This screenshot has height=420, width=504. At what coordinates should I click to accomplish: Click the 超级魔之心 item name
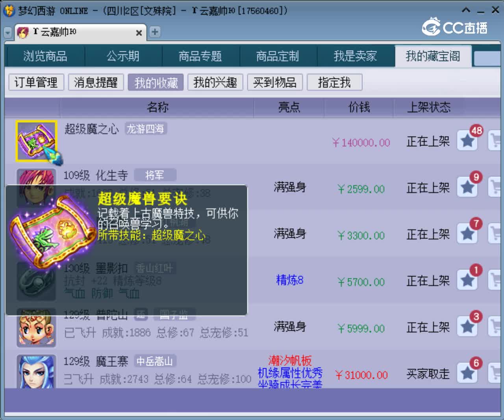point(92,129)
